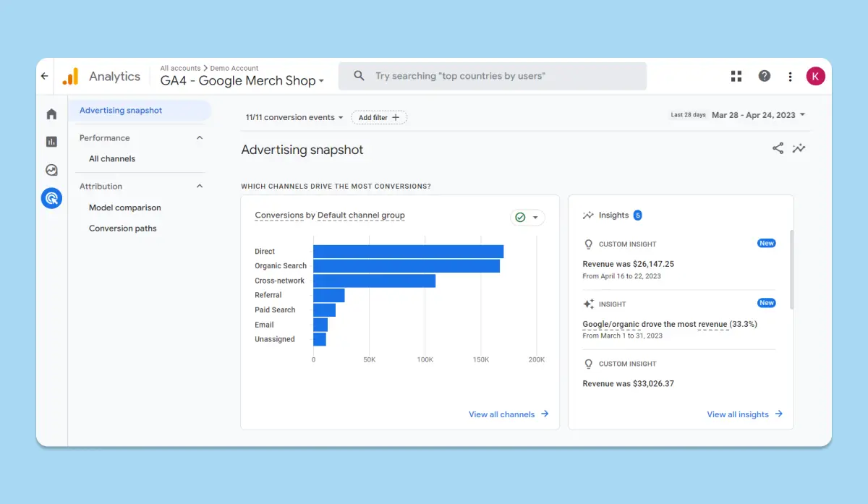Open the 11/11 conversion events dropdown
This screenshot has height=504, width=868.
[294, 117]
